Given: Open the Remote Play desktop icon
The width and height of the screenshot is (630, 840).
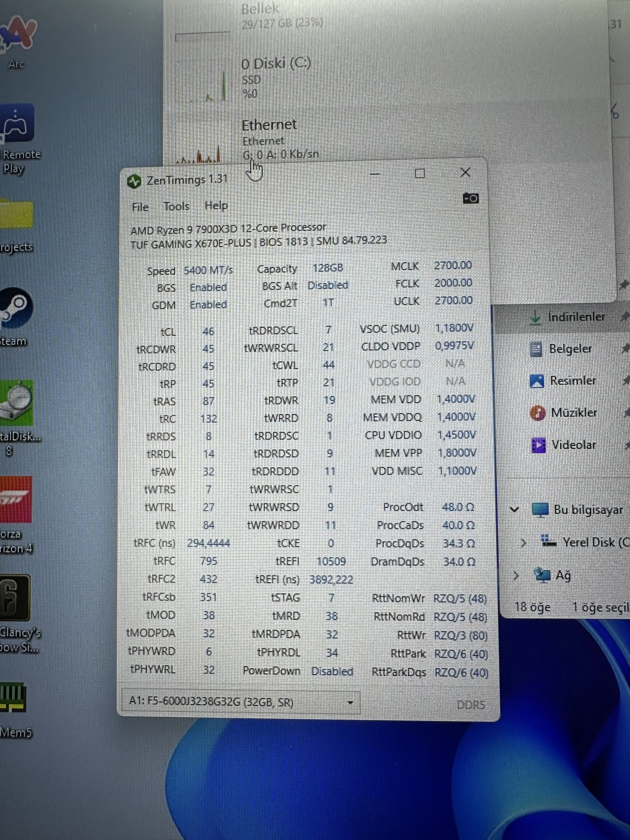Looking at the screenshot, I should coord(18,140).
